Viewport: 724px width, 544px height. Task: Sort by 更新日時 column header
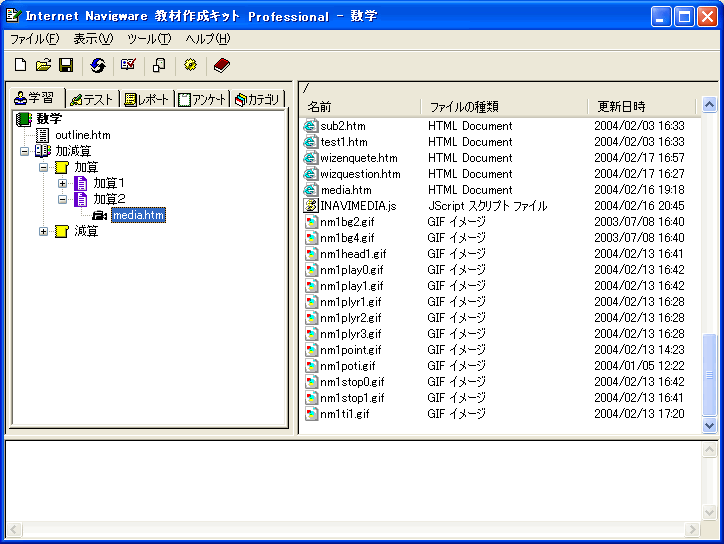tap(642, 107)
